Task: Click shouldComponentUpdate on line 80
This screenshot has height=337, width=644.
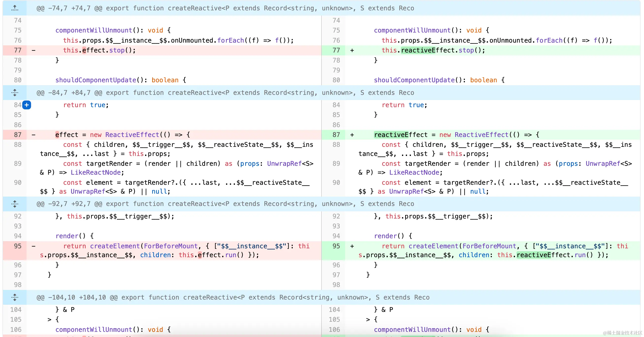Action: (x=96, y=80)
